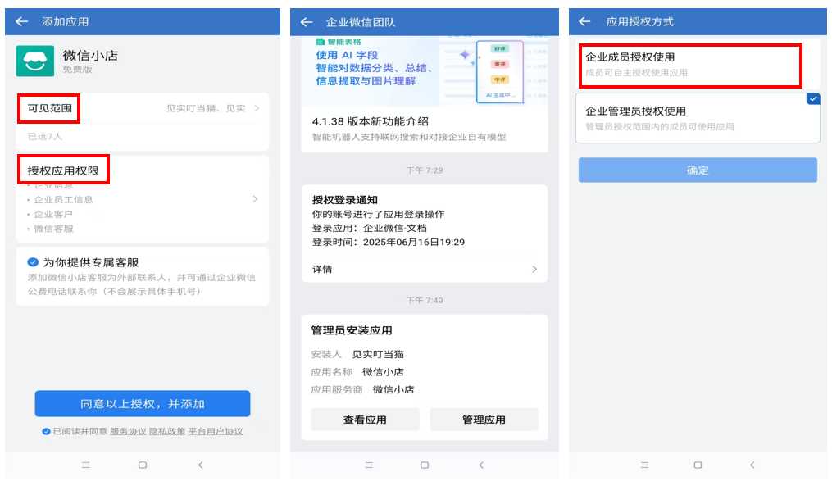Open the 平台用户协议 link

(216, 431)
